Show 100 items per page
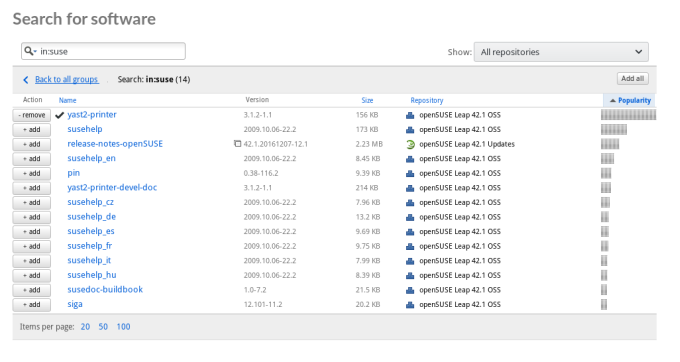This screenshot has width=680, height=362. [123, 327]
